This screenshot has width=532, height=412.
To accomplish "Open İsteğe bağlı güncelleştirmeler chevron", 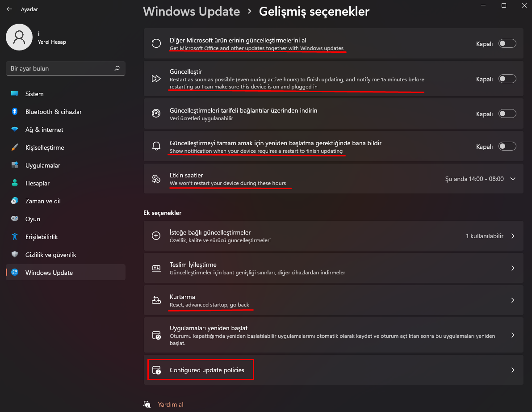I will tap(513, 236).
